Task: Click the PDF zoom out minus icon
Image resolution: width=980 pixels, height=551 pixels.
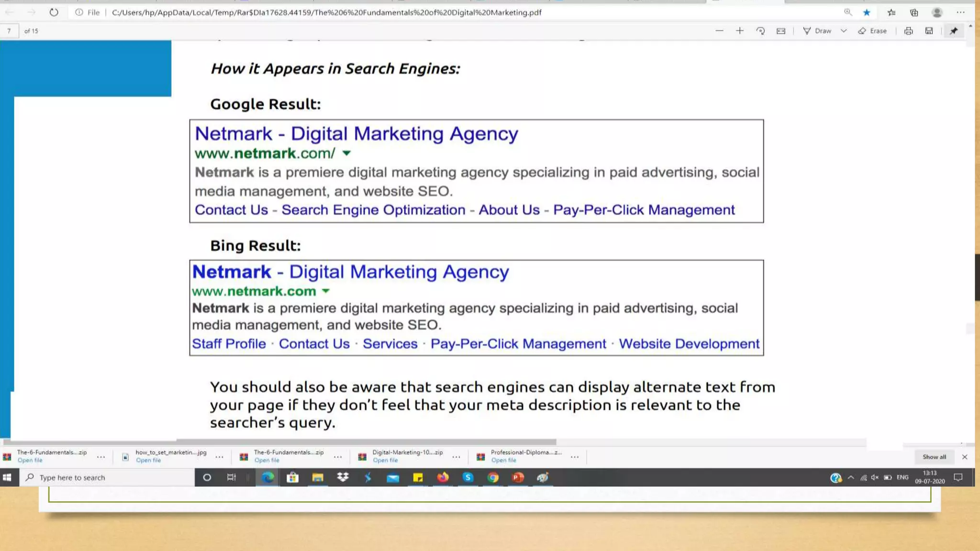Action: [x=719, y=31]
